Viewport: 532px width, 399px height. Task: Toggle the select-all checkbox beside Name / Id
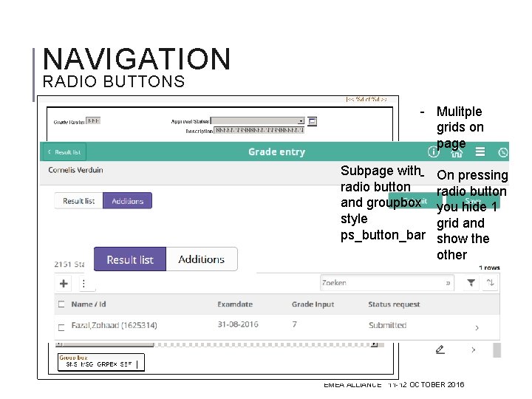click(x=61, y=304)
